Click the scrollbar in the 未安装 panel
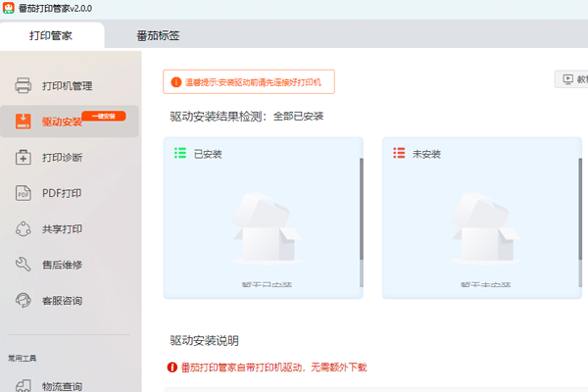The width and height of the screenshot is (588, 392). pos(580,208)
